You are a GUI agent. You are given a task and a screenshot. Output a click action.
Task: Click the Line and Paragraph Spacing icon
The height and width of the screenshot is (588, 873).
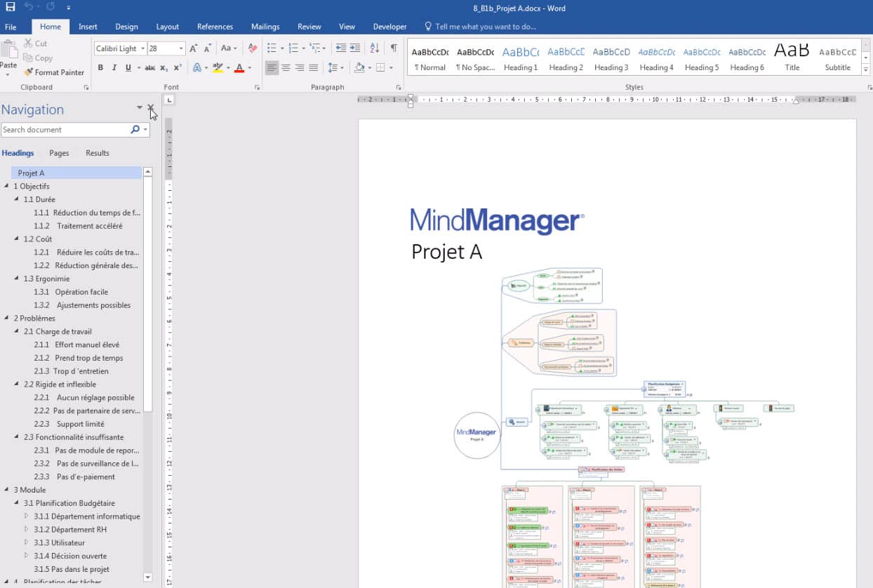pyautogui.click(x=333, y=68)
